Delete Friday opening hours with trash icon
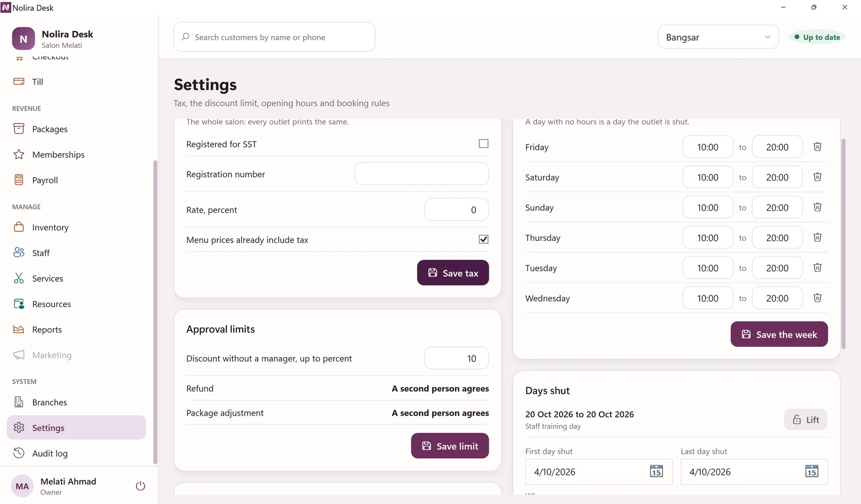This screenshot has height=504, width=861. click(x=817, y=147)
